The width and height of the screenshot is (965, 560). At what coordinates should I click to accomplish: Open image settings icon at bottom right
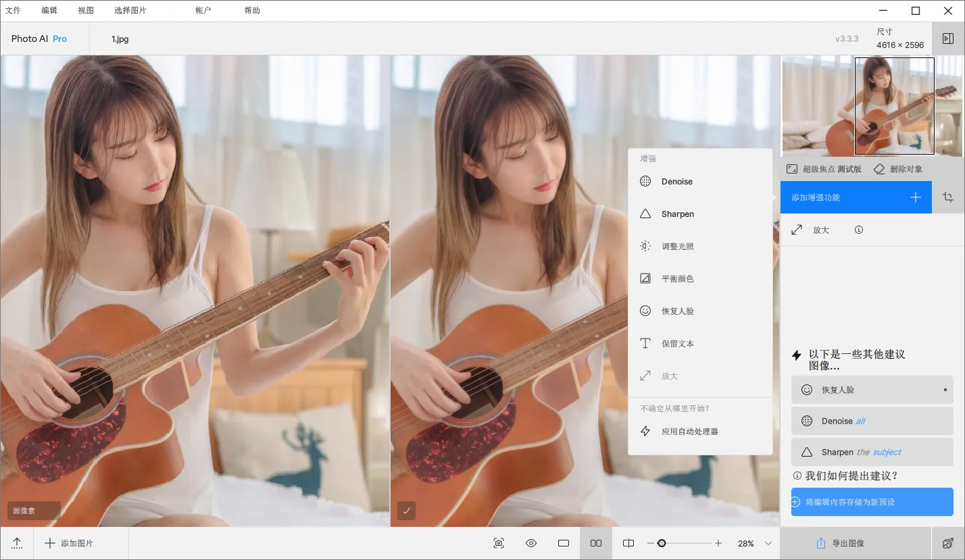click(x=948, y=543)
